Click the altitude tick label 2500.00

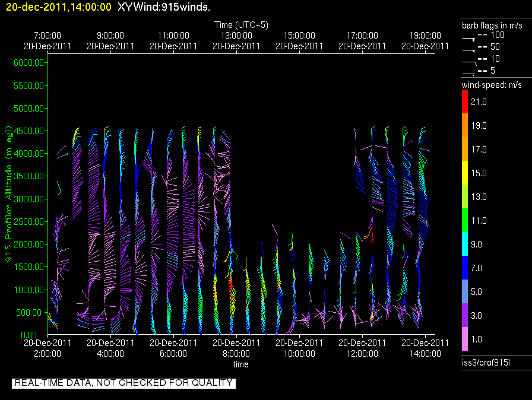tap(29, 222)
